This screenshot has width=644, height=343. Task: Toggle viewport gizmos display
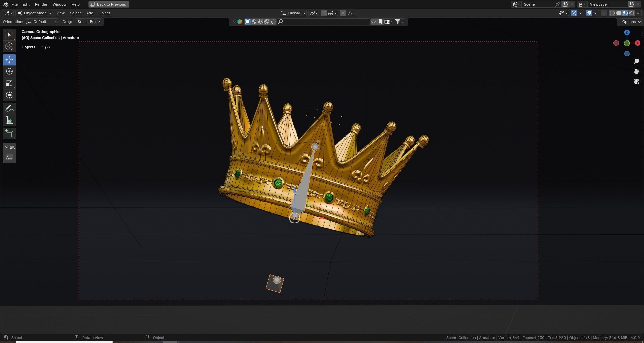click(574, 13)
